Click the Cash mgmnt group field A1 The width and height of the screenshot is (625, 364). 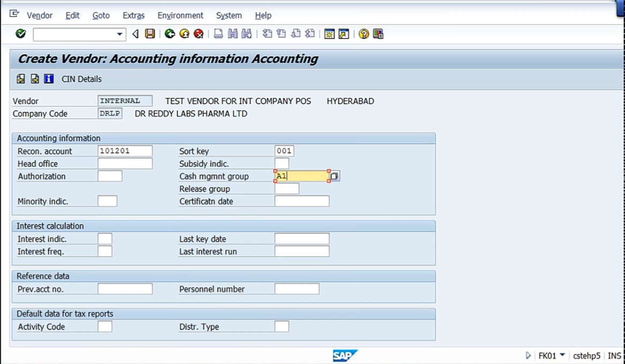[302, 176]
